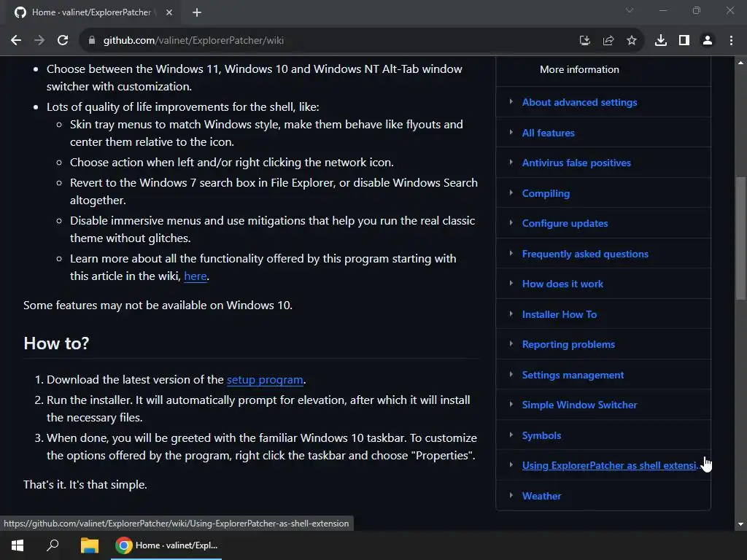Open the Settings management page

click(x=573, y=375)
